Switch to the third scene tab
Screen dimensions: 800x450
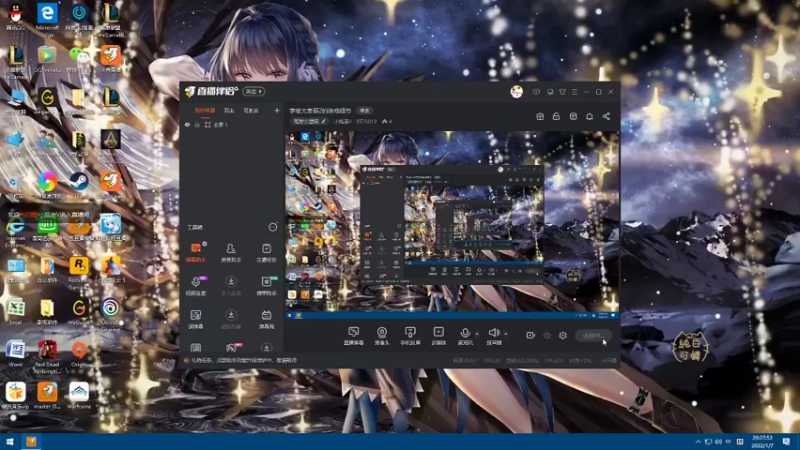pos(251,110)
